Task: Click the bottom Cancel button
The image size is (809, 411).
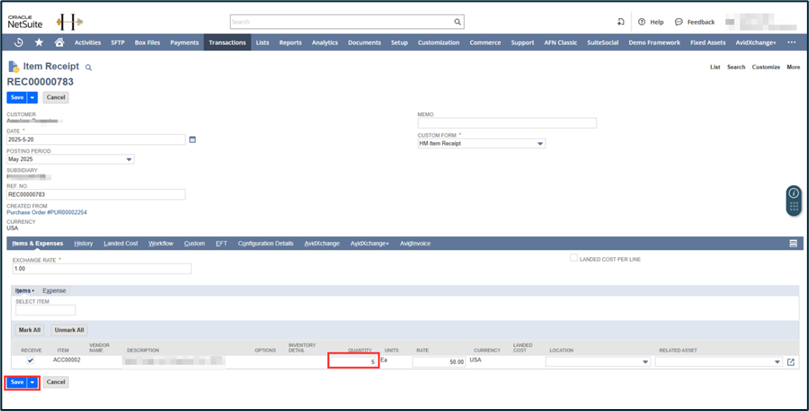Action: (x=56, y=382)
